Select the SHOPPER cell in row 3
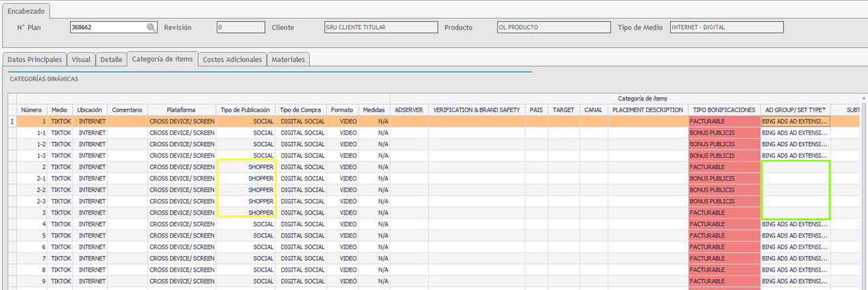 click(x=245, y=213)
